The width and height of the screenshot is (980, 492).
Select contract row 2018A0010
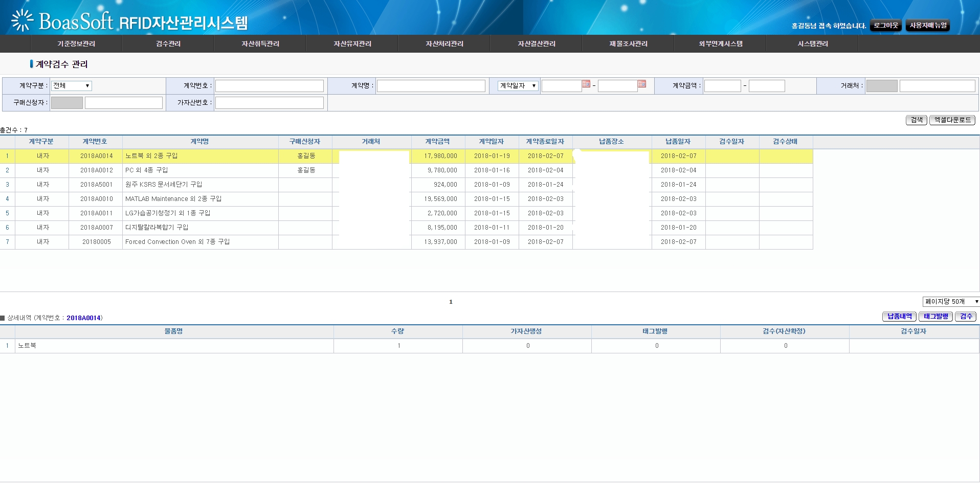[x=407, y=199]
